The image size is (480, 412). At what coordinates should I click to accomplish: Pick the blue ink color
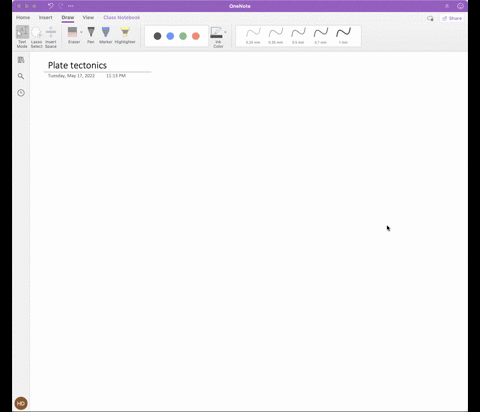[x=170, y=36]
